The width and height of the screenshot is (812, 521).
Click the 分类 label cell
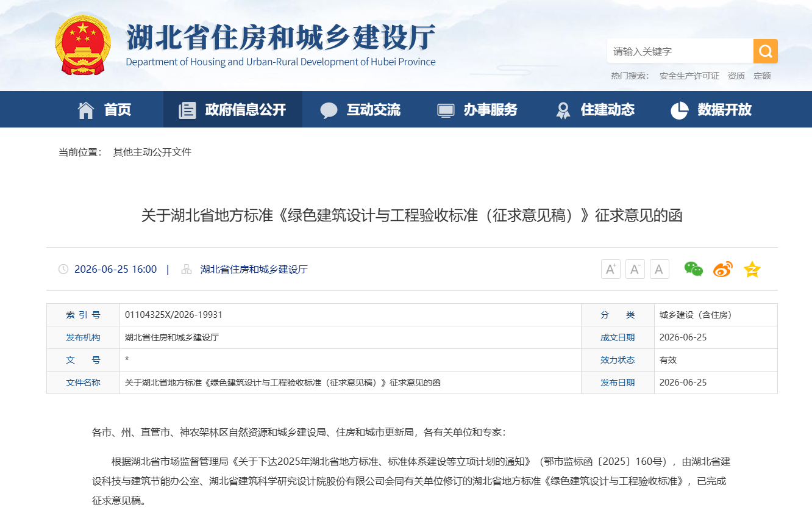coord(618,315)
